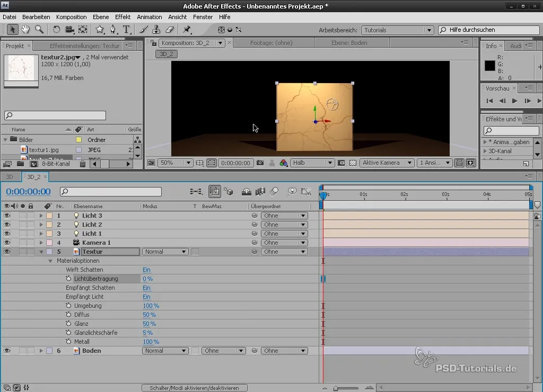The width and height of the screenshot is (543, 392).
Task: Click Schalter/Modi aktivieren/deaktivieren button
Action: pyautogui.click(x=194, y=388)
